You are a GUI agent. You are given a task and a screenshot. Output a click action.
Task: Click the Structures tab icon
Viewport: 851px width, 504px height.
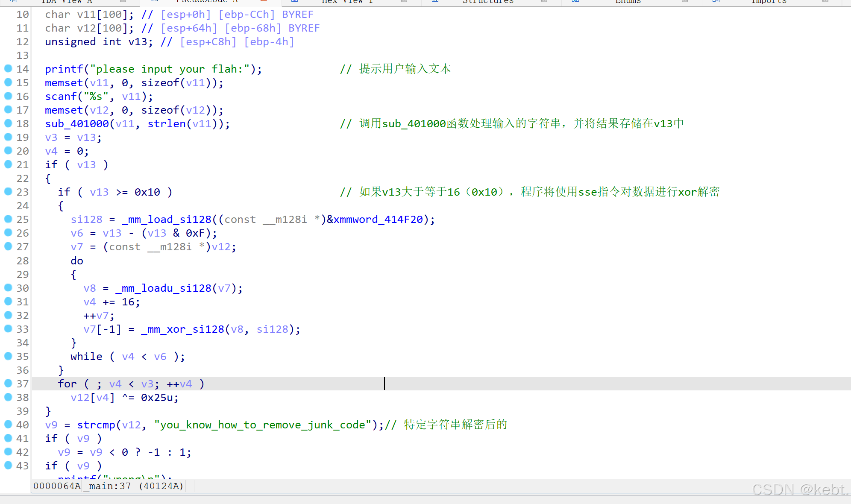coord(434,2)
